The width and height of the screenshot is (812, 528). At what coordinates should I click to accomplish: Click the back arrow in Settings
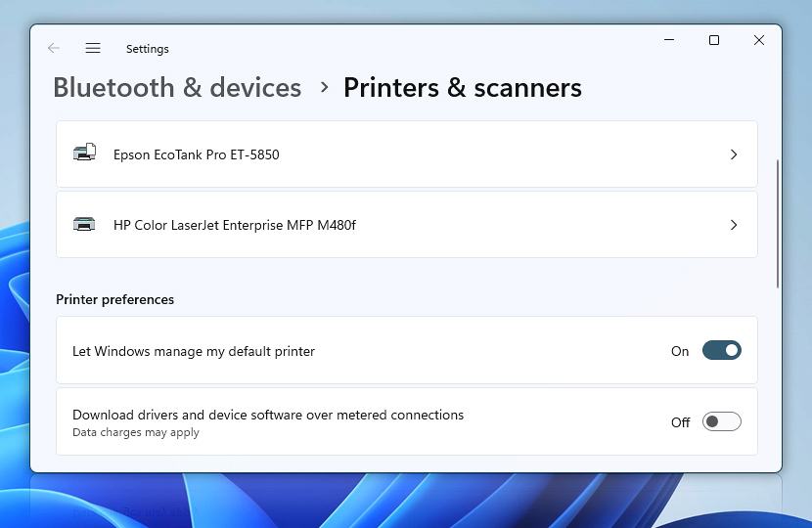(54, 48)
